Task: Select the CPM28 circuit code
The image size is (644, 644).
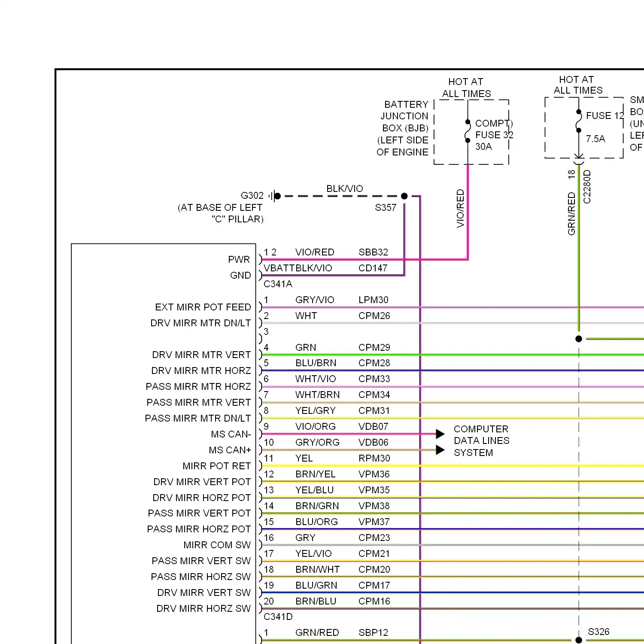Action: point(374,363)
